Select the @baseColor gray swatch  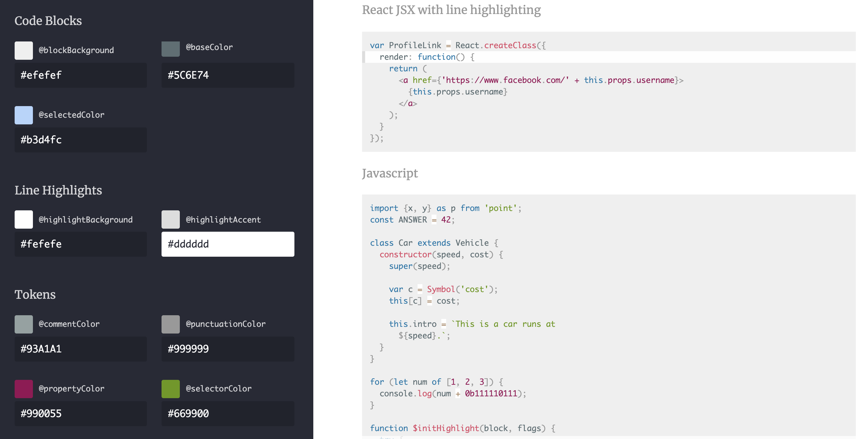coord(170,48)
